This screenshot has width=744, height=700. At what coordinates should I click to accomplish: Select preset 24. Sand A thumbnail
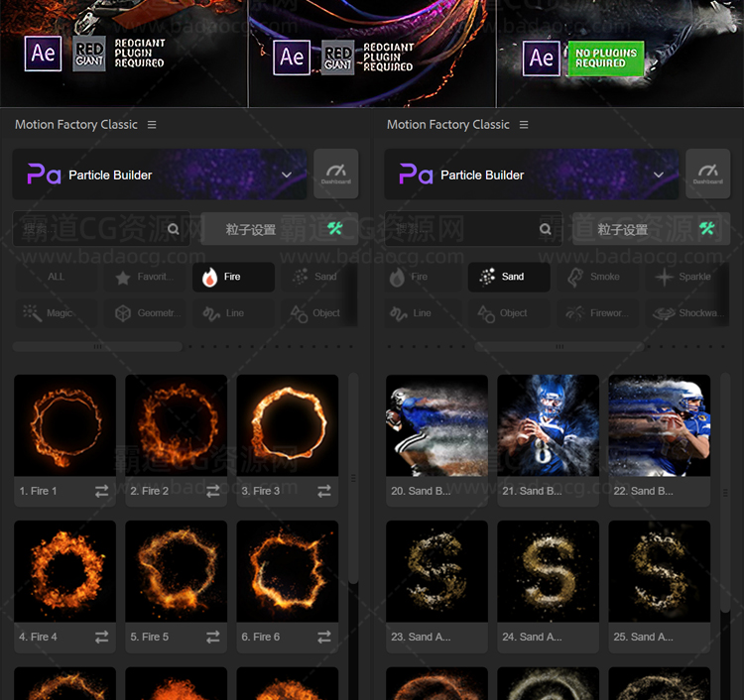(548, 571)
